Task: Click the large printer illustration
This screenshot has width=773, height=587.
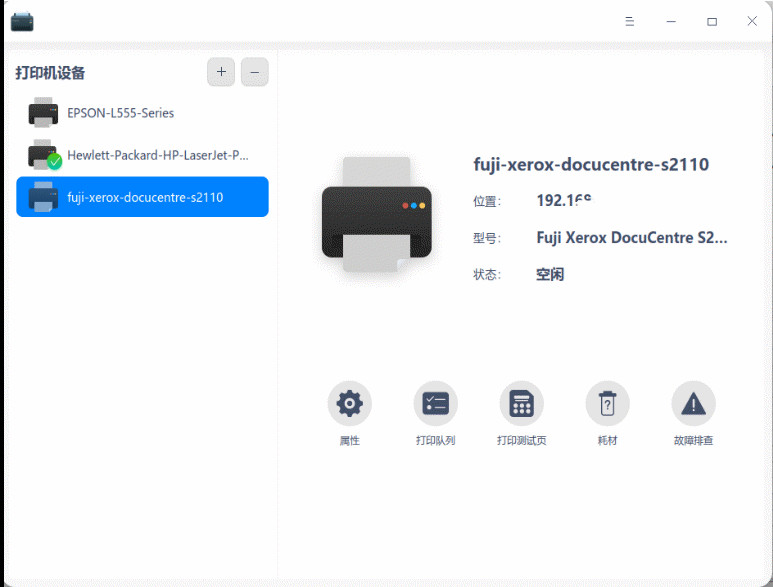Action: [x=377, y=215]
